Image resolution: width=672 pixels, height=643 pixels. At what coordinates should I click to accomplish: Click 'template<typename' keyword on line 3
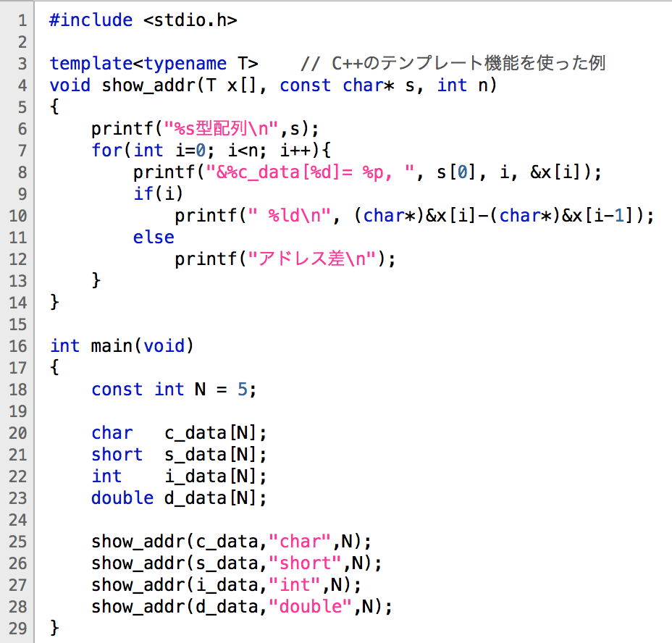pyautogui.click(x=138, y=64)
